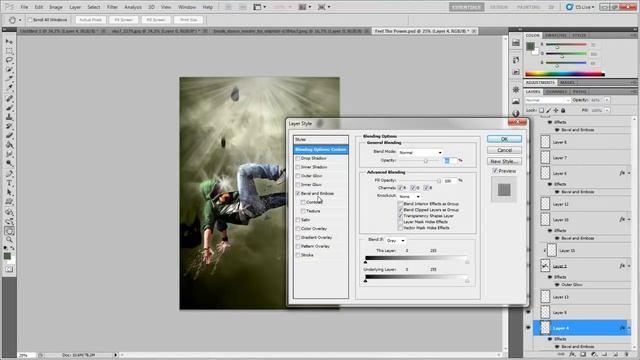Screen dimensions: 640x360
Task: Click the Lock position icon
Action: click(556, 111)
